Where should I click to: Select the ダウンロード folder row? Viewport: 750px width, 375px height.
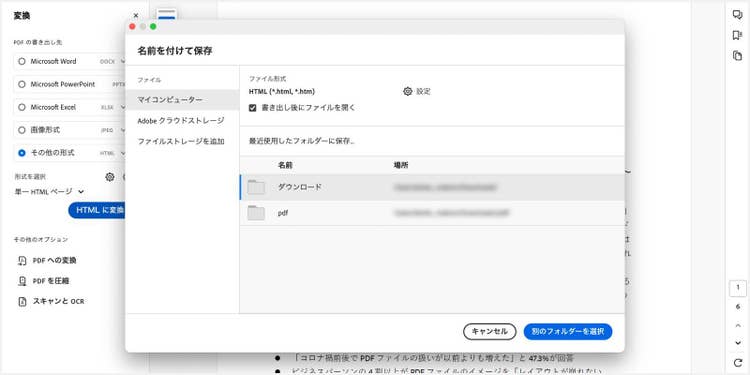click(x=432, y=188)
